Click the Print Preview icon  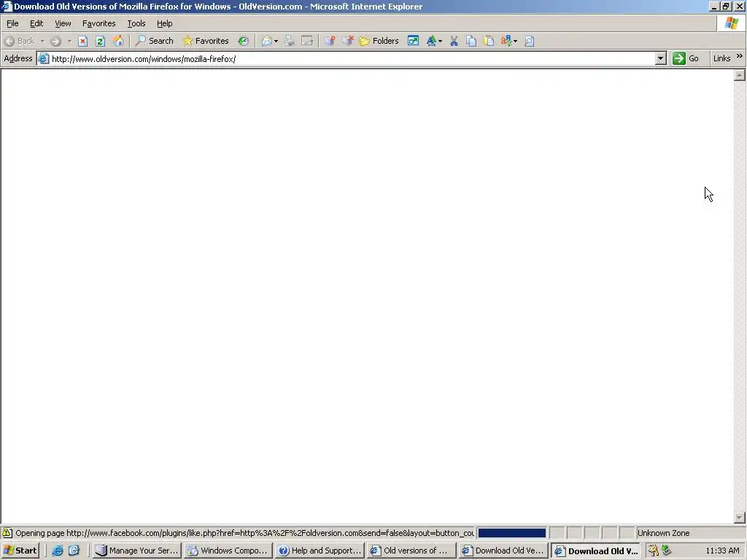530,41
